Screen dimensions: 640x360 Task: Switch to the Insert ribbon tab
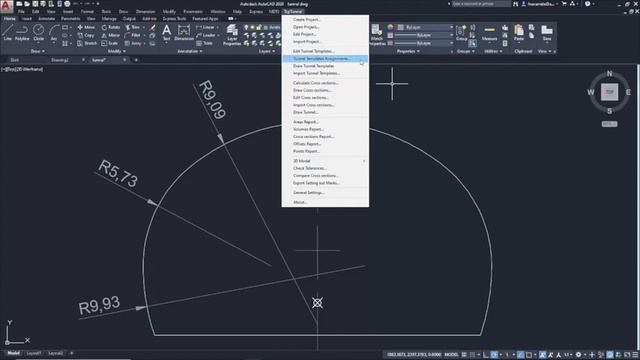(27, 19)
